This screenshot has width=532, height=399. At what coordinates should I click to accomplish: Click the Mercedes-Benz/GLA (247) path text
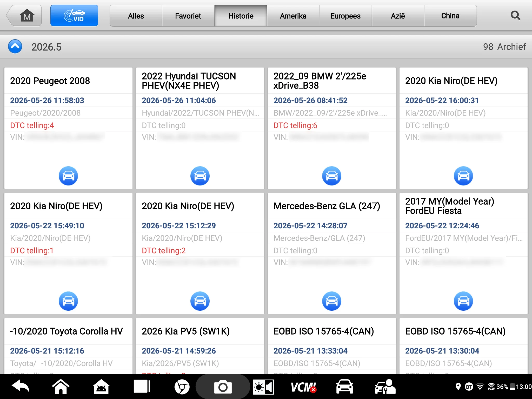point(319,238)
